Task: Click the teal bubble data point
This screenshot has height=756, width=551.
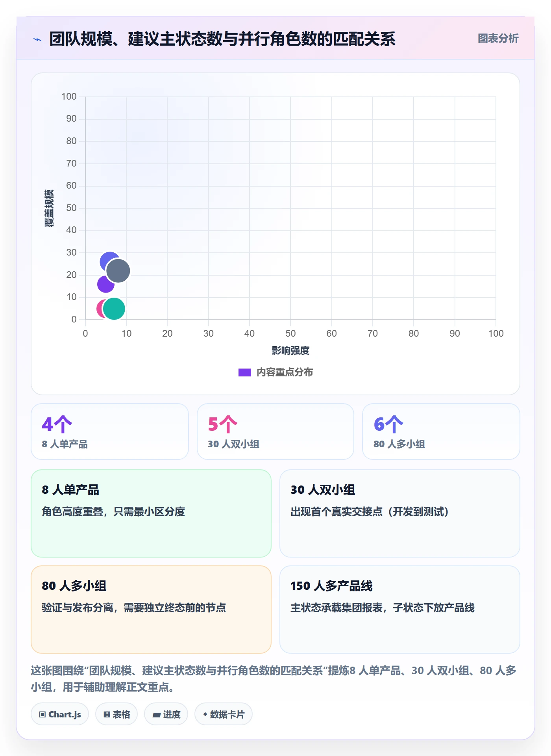Action: click(114, 308)
